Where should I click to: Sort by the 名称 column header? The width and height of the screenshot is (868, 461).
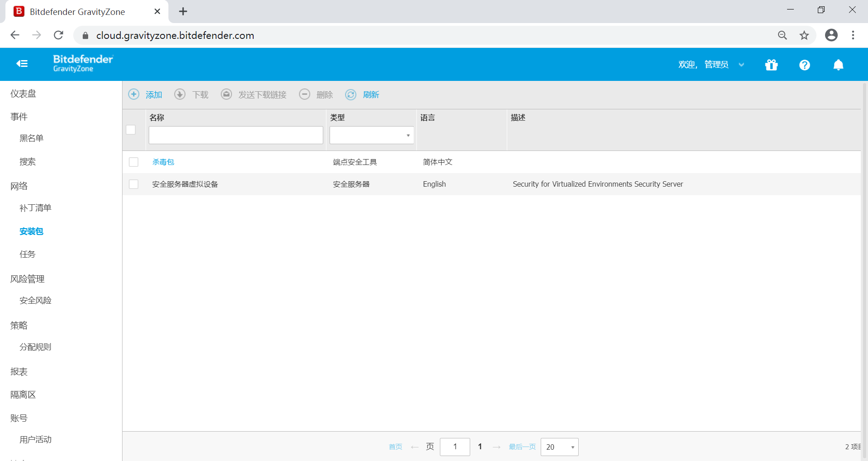point(157,118)
